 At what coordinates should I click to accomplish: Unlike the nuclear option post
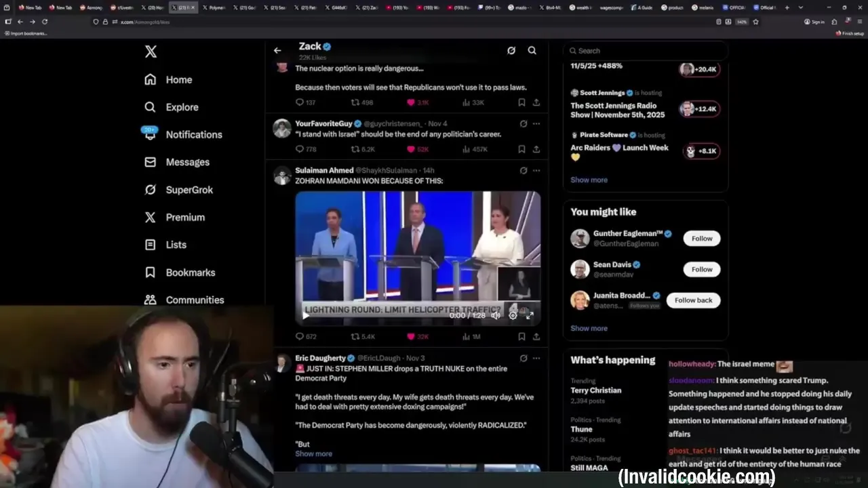click(418, 102)
